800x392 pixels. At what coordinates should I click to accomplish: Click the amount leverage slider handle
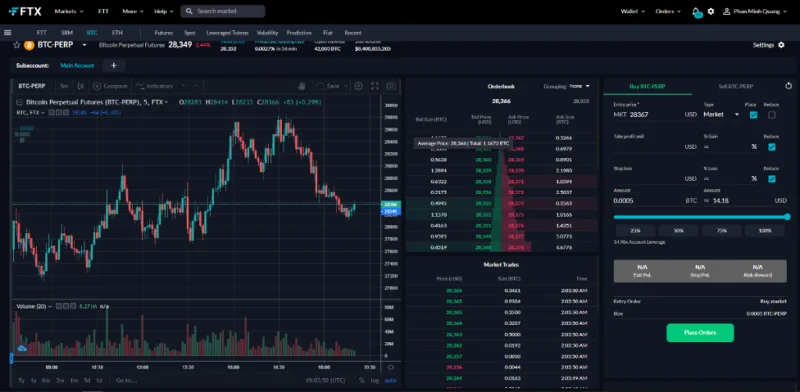pyautogui.click(x=787, y=217)
